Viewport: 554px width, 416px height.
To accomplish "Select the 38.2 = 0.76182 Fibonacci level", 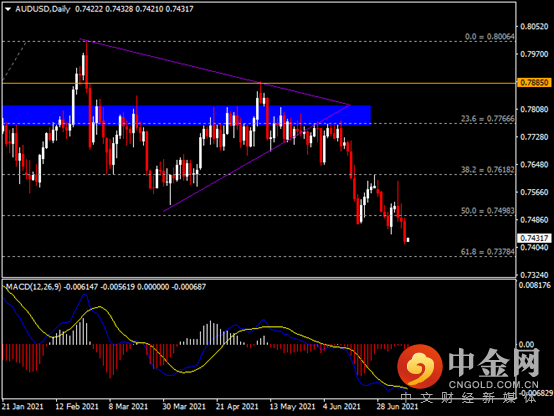I will tap(488, 170).
